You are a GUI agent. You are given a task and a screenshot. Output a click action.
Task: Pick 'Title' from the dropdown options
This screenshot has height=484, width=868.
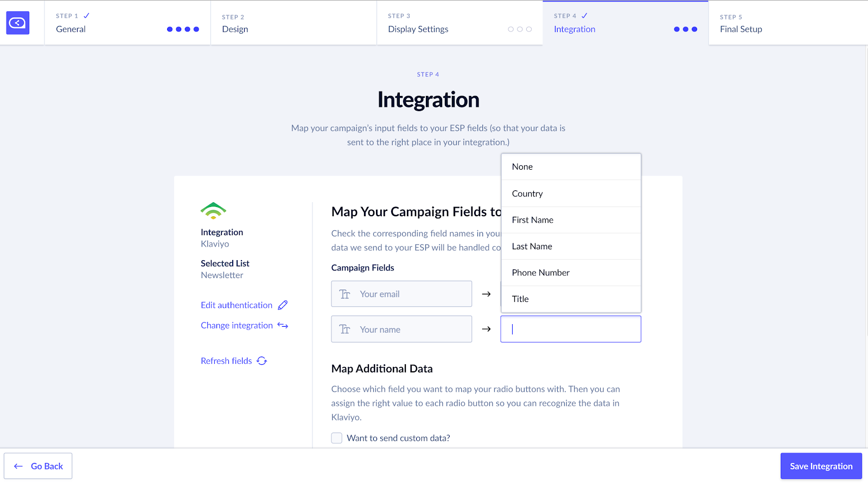[571, 299]
